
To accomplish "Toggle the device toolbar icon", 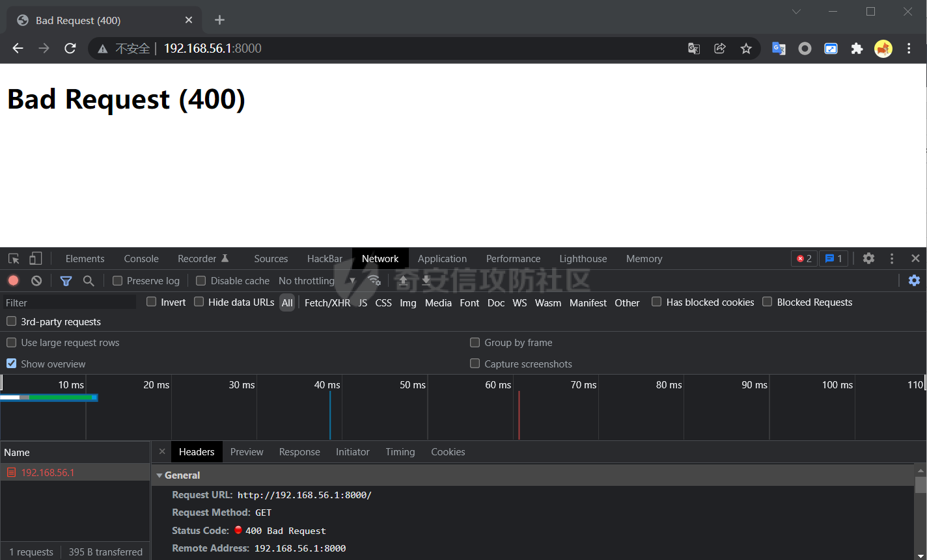I will 36,258.
